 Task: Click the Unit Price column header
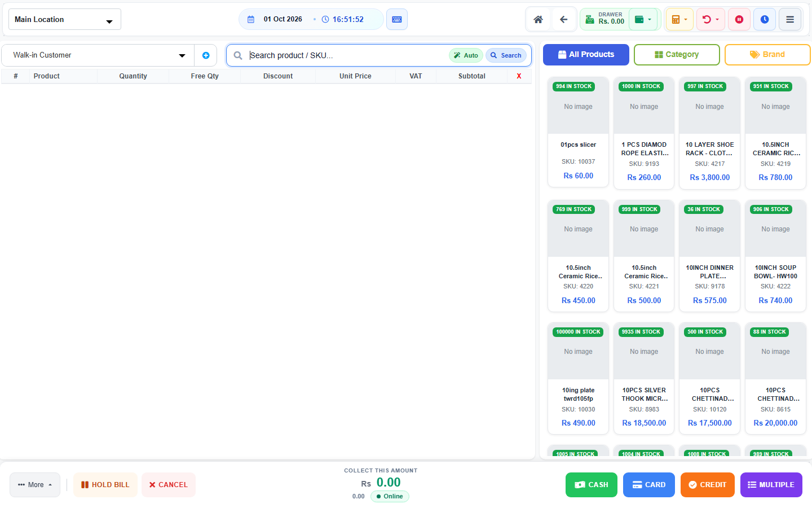[355, 76]
